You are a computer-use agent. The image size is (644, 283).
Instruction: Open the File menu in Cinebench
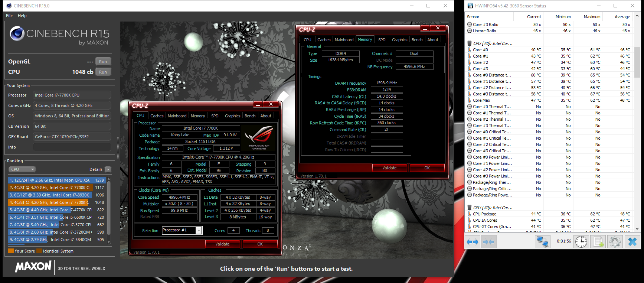[x=9, y=16]
